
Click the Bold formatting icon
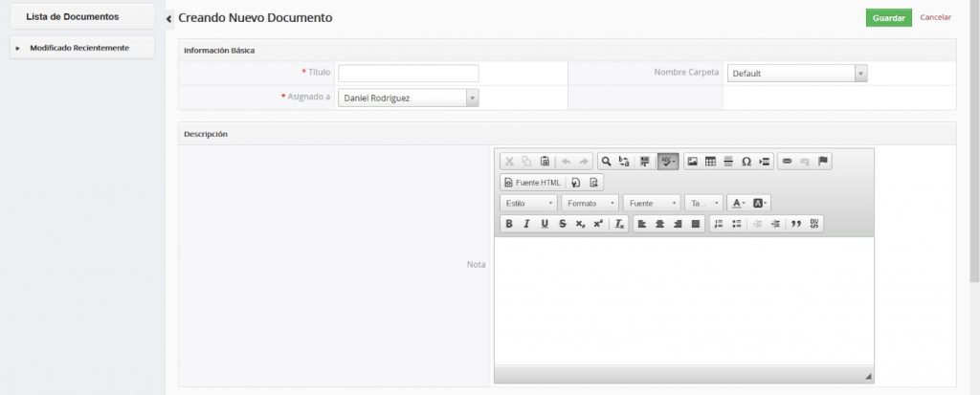click(x=509, y=224)
